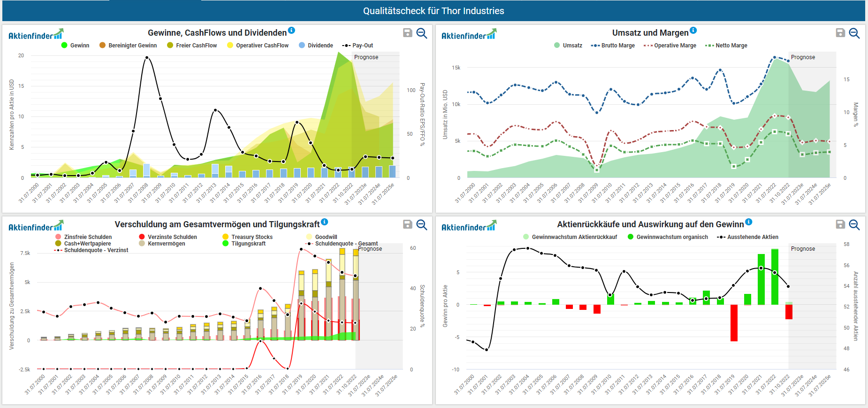Toggle the Umsatz legend entry
This screenshot has width=868, height=408.
(568, 46)
